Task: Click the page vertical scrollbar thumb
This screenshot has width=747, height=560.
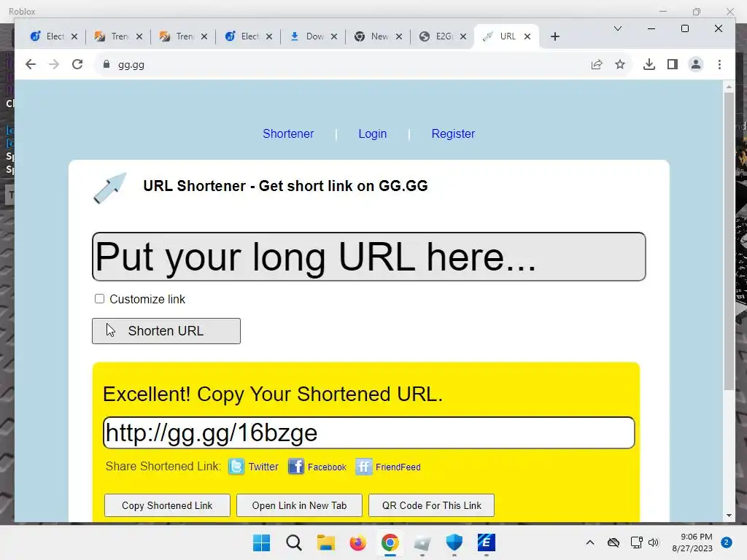Action: [729, 241]
